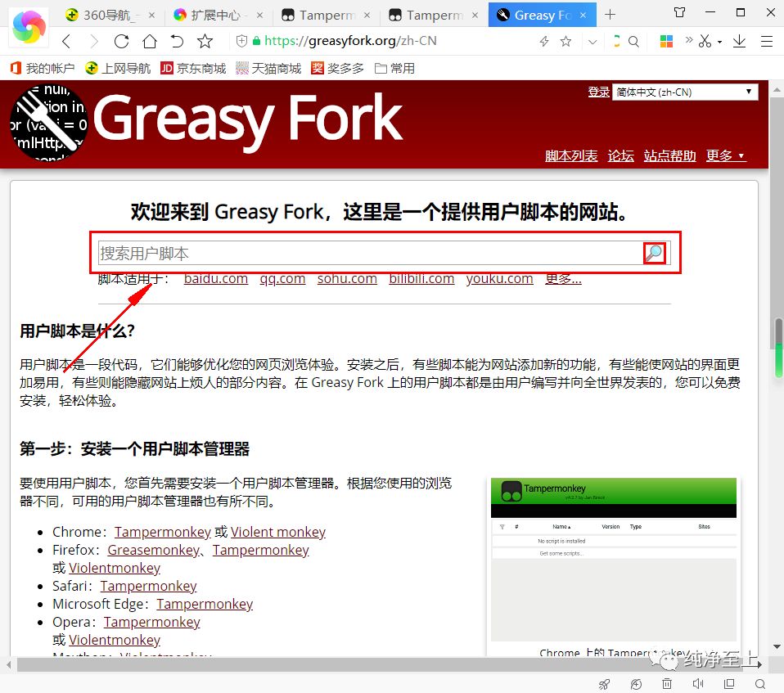Open 站点帮助 in site navigation
784x693 pixels.
pos(670,155)
